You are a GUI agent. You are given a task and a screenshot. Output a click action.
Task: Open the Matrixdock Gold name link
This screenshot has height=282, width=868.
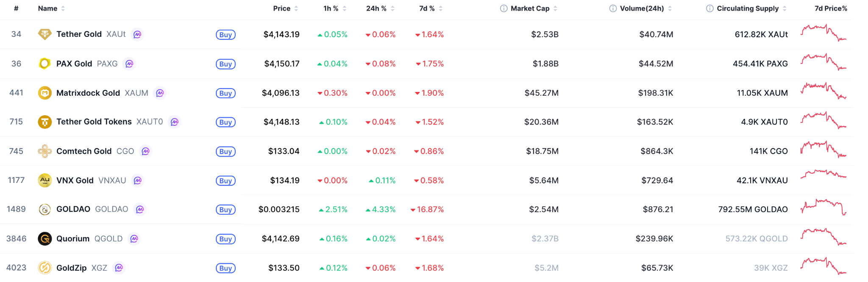point(88,93)
